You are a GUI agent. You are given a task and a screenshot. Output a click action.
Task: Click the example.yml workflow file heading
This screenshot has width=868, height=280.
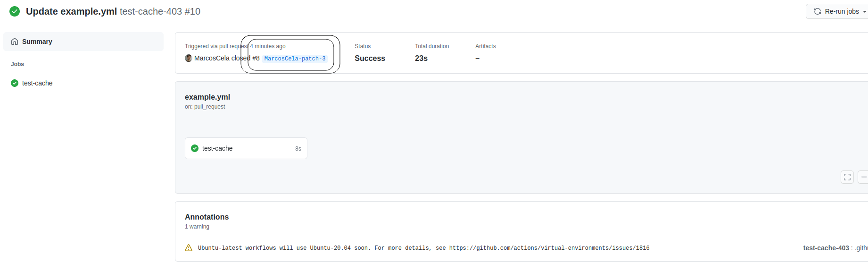coord(207,97)
